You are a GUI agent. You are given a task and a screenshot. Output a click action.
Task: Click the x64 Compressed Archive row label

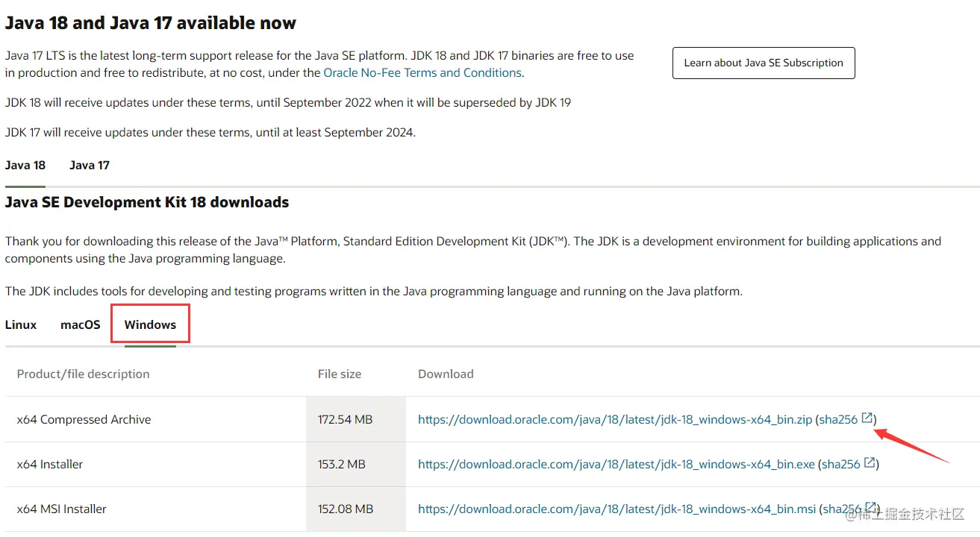pos(84,420)
